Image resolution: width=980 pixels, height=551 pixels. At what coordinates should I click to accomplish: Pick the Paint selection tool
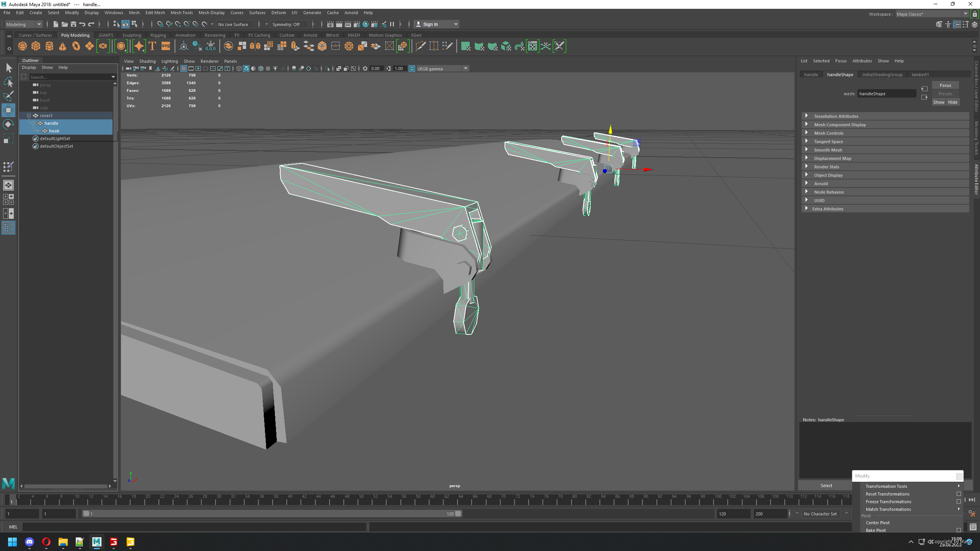coord(8,96)
